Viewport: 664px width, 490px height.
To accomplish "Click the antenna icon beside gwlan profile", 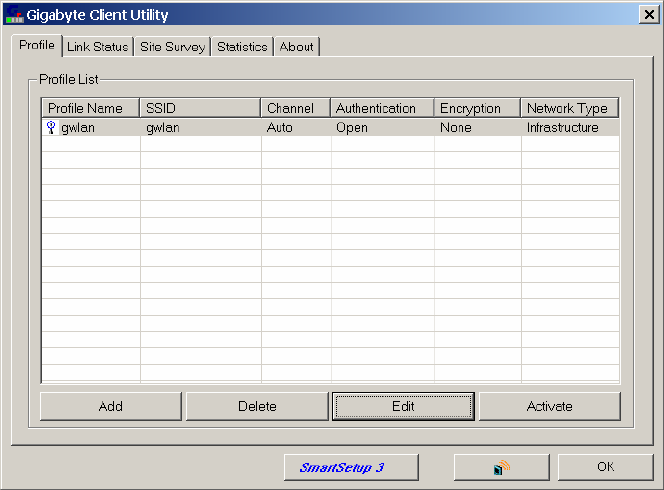I will click(x=51, y=127).
